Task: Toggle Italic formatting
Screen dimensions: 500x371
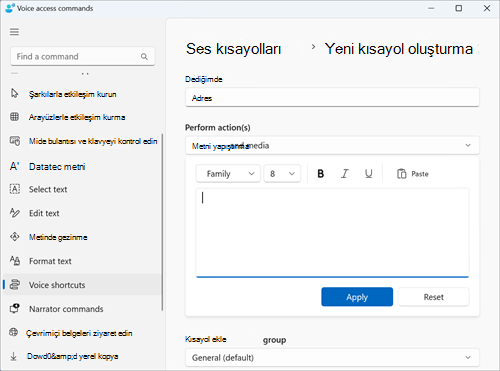Action: click(345, 174)
